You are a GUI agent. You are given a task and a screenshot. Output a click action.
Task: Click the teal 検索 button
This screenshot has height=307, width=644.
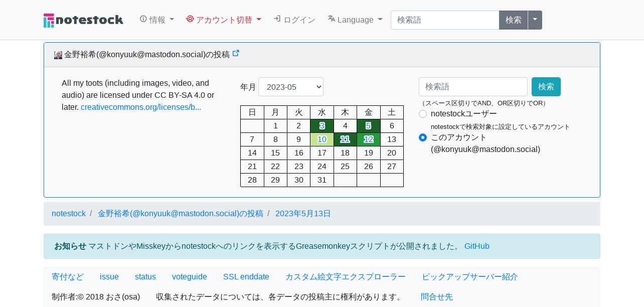pos(546,87)
